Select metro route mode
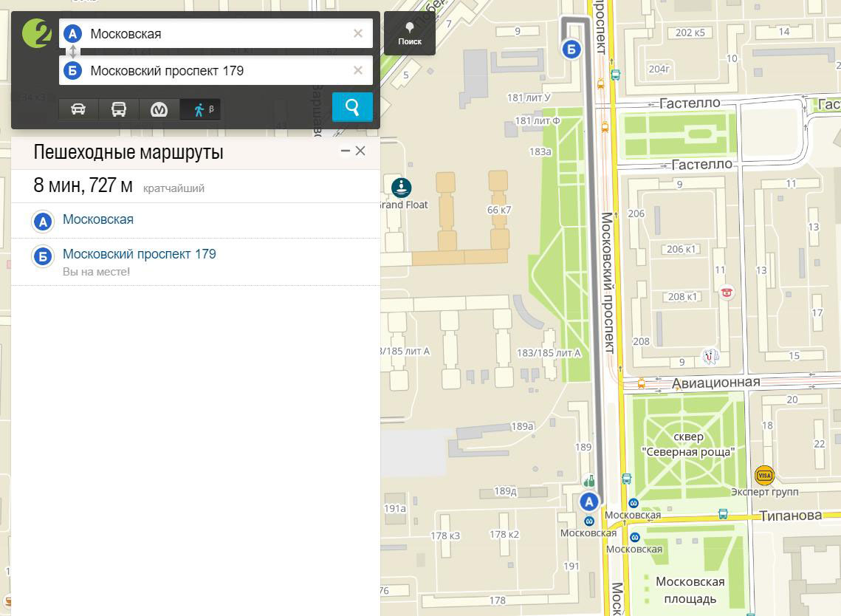This screenshot has height=616, width=841. click(x=159, y=109)
